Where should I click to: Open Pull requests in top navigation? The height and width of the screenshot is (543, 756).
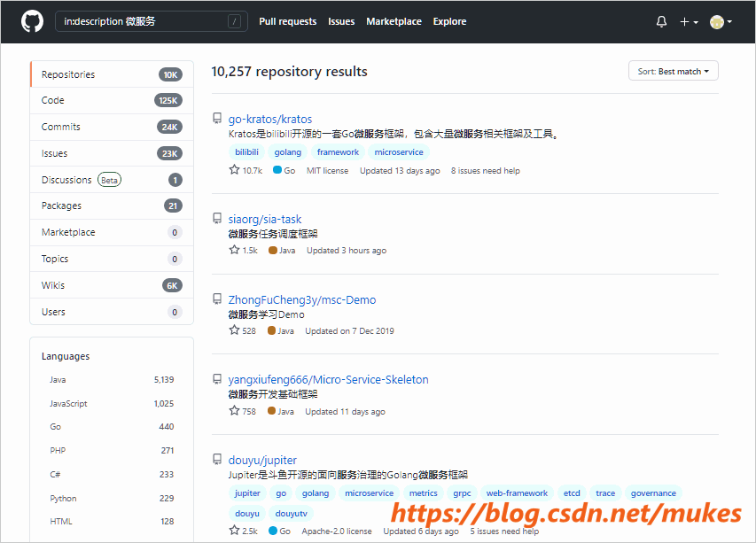coord(288,21)
